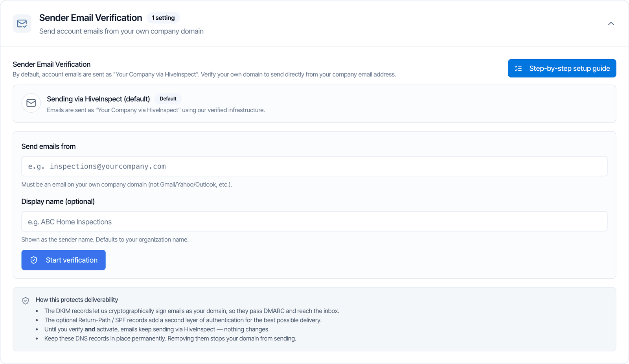Click the 'Shown as the sender name' helper text

coord(105,240)
